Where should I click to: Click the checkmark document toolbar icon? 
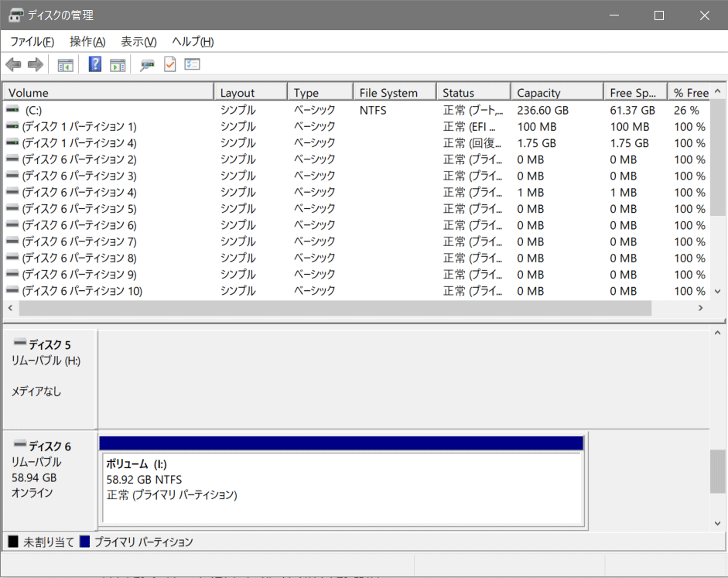coord(170,64)
